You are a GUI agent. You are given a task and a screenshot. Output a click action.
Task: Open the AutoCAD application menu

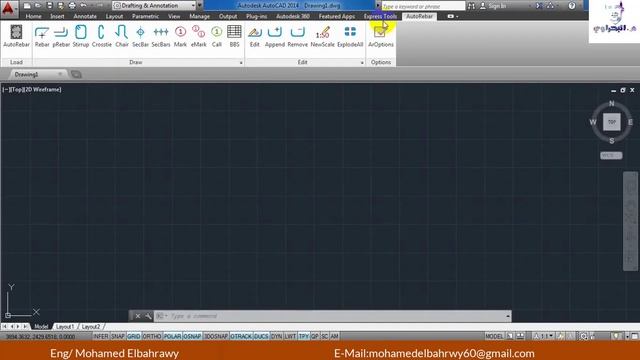pos(8,8)
